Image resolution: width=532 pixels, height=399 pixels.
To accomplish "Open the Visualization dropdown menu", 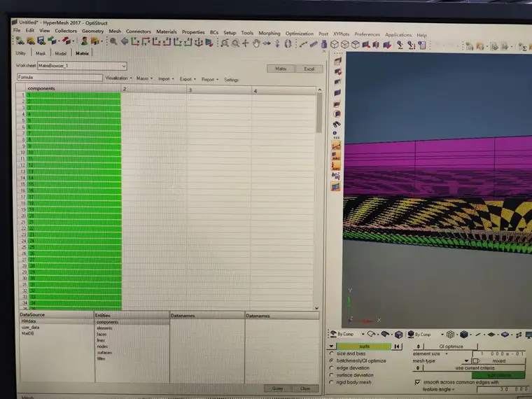I will pos(118,78).
